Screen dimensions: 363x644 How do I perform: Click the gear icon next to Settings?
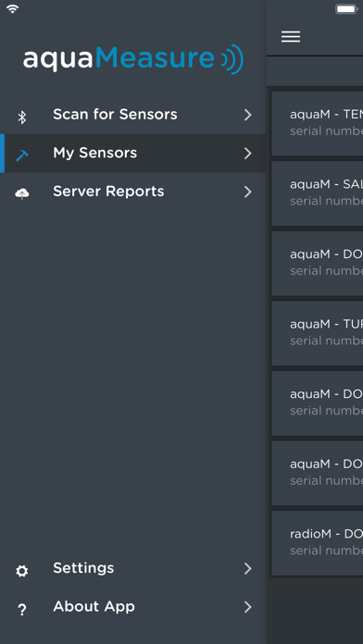[22, 571]
